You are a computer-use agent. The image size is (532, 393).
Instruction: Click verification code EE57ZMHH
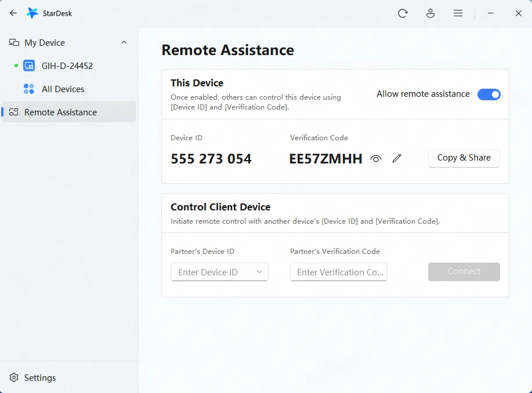click(x=325, y=159)
